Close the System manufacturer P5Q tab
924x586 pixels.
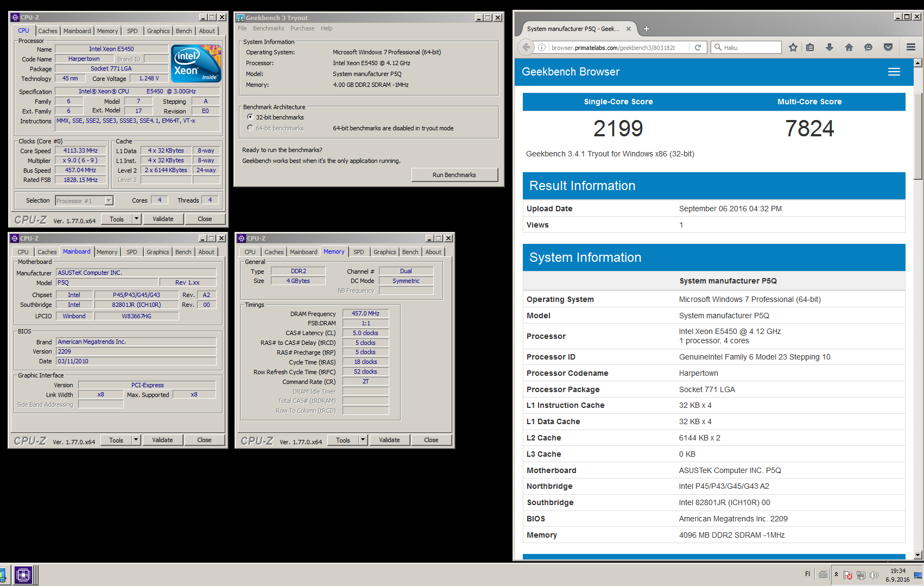[629, 29]
